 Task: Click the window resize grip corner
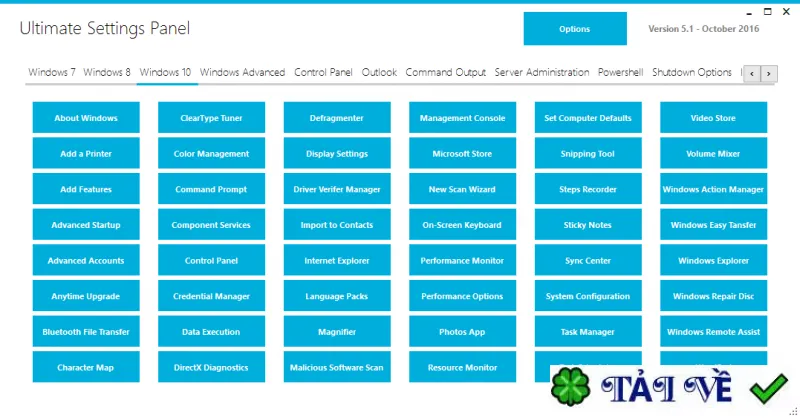pyautogui.click(x=793, y=411)
